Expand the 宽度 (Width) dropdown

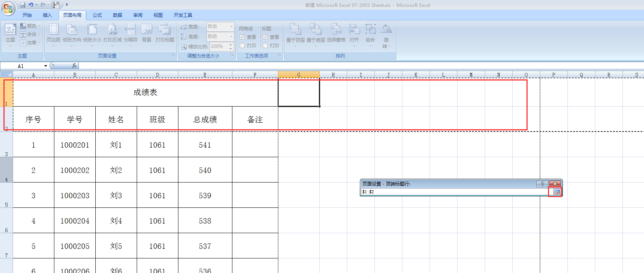[x=231, y=26]
